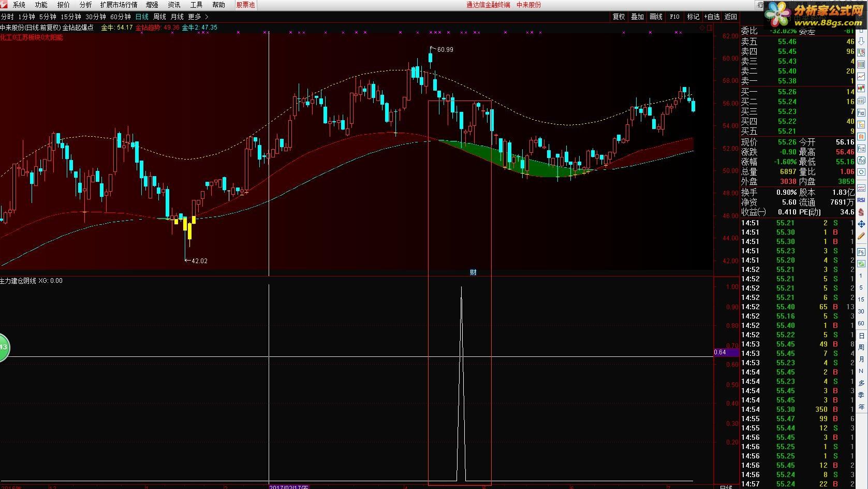Viewport: 868px width, 489px height.
Task: Click the 股票池 button
Action: (245, 5)
